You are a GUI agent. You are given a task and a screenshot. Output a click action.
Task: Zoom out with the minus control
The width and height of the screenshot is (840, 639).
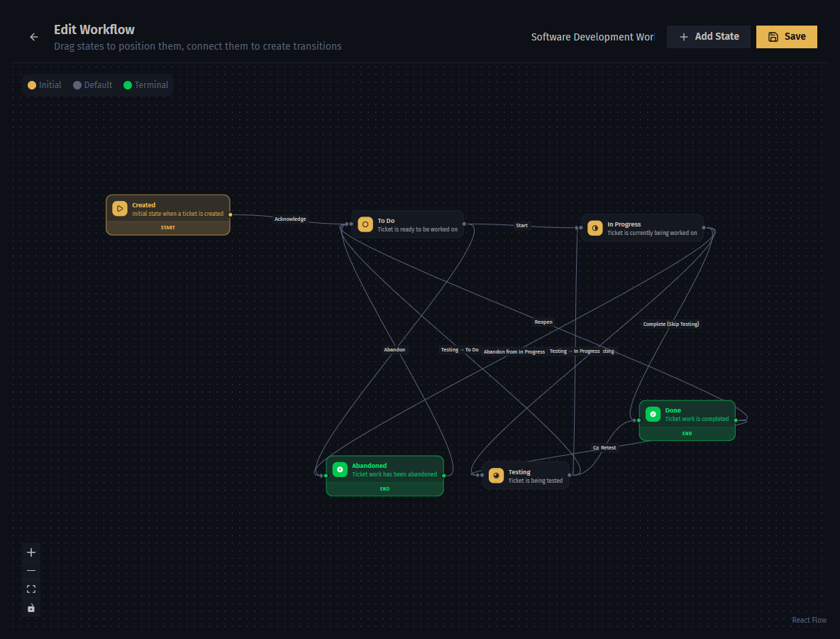(x=31, y=571)
